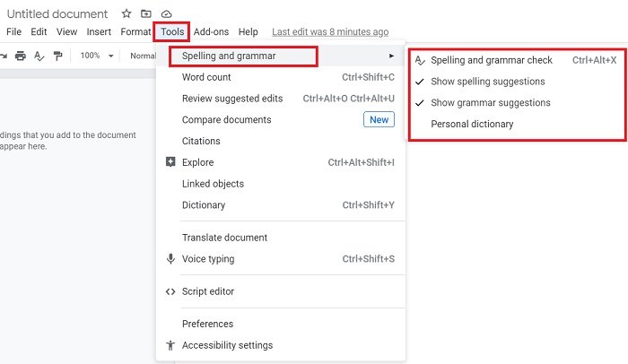The image size is (628, 364).
Task: Choose Compare documents
Action: (280, 120)
